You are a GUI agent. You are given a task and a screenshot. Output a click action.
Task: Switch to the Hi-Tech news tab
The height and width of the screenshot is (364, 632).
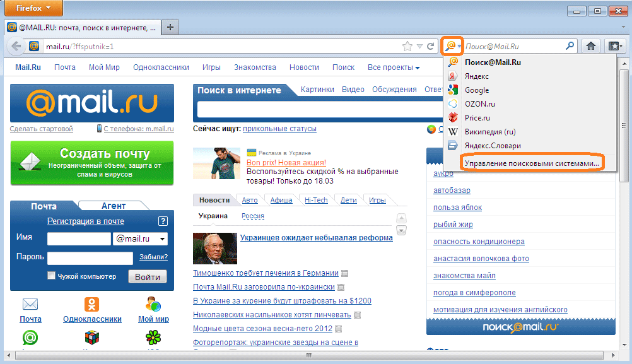coord(316,200)
